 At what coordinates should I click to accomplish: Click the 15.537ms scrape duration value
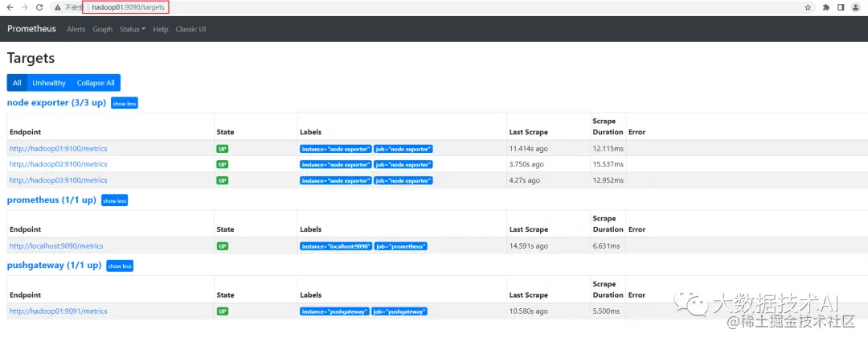[x=608, y=164]
